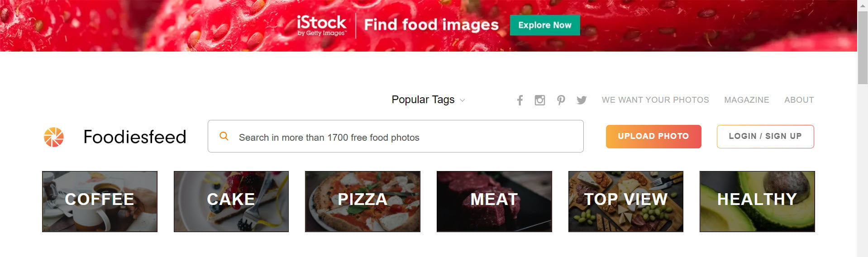Open the Magazine menu item
868x257 pixels.
746,100
